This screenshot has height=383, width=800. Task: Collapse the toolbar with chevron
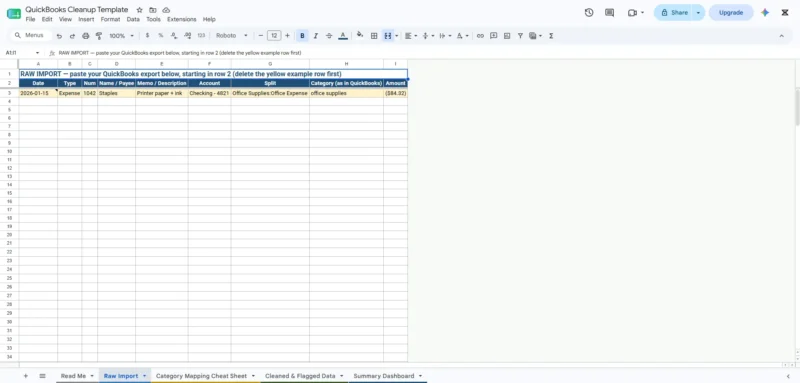(x=781, y=36)
